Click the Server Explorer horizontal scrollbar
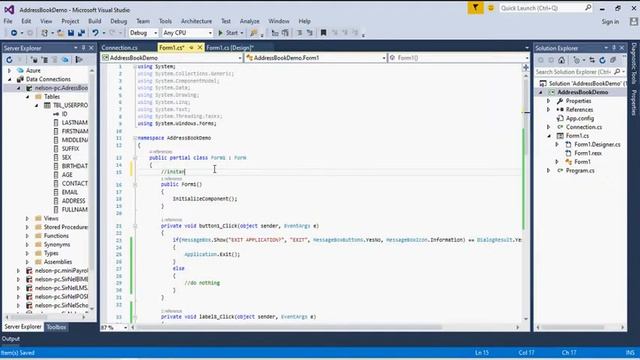Viewport: 640px width, 360px height. tap(46, 317)
